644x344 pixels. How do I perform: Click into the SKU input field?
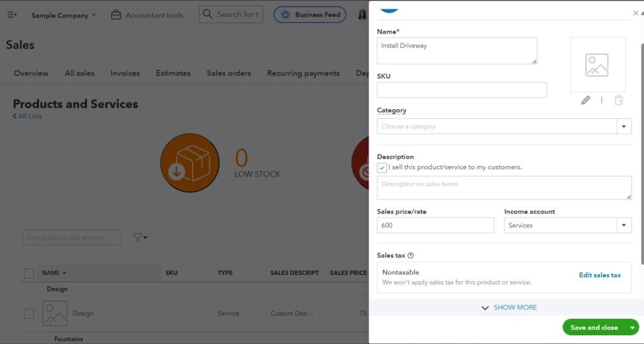[x=462, y=90]
